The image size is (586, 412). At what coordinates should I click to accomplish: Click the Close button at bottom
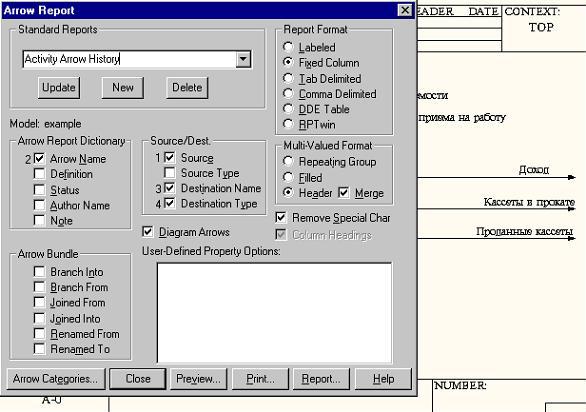click(138, 379)
